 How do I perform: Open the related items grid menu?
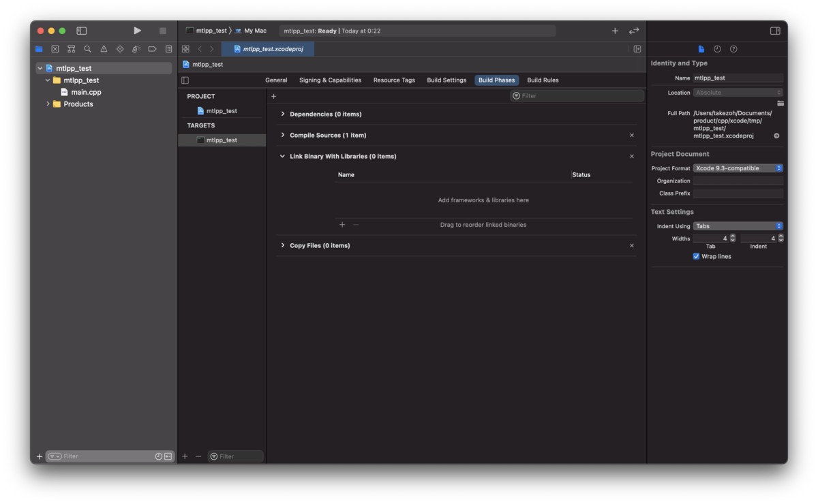coord(185,49)
